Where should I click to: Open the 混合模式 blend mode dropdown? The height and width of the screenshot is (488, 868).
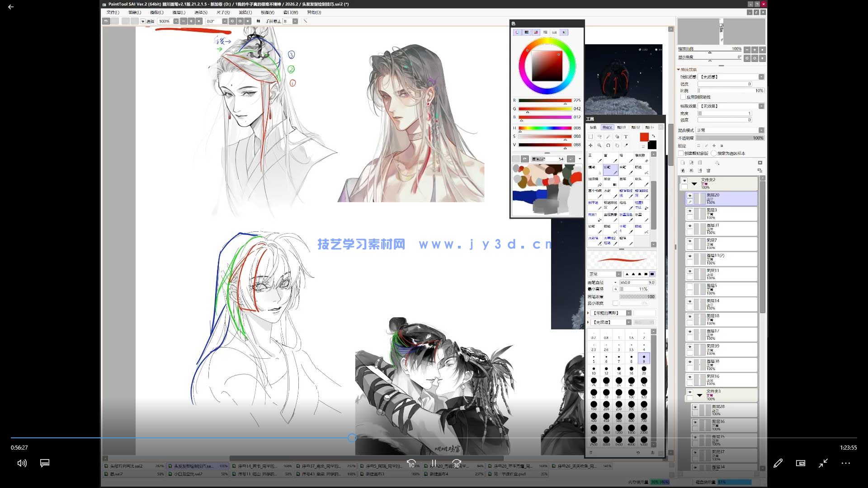pyautogui.click(x=761, y=130)
